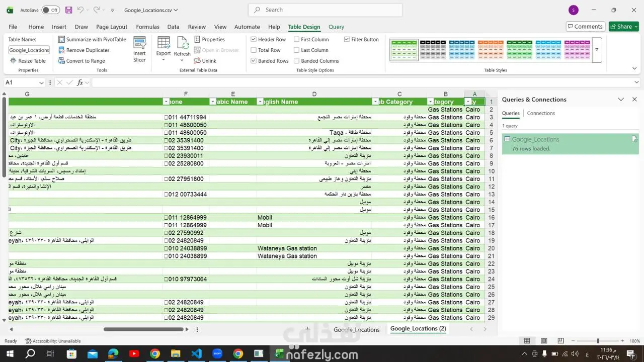Switch to Page Break Preview icon

pos(560,341)
